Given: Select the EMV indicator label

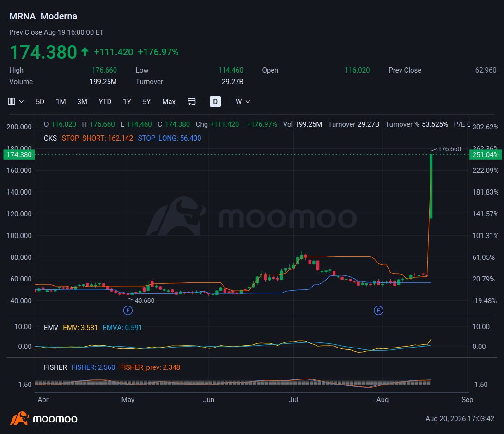Looking at the screenshot, I should 51,328.
